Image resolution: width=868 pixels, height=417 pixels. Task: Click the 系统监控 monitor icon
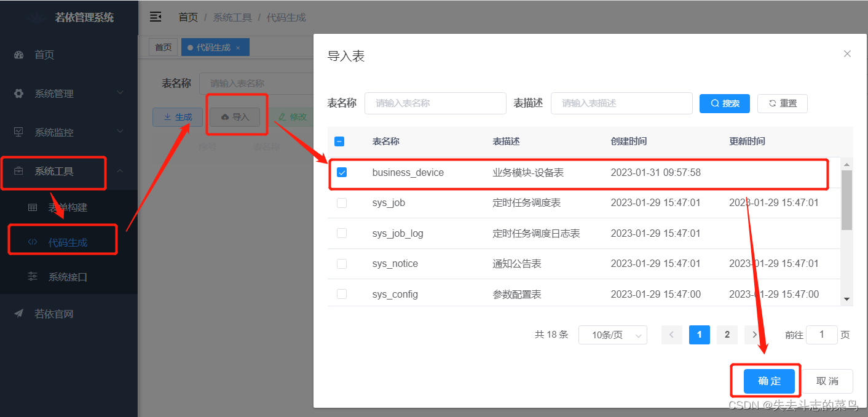click(x=18, y=132)
